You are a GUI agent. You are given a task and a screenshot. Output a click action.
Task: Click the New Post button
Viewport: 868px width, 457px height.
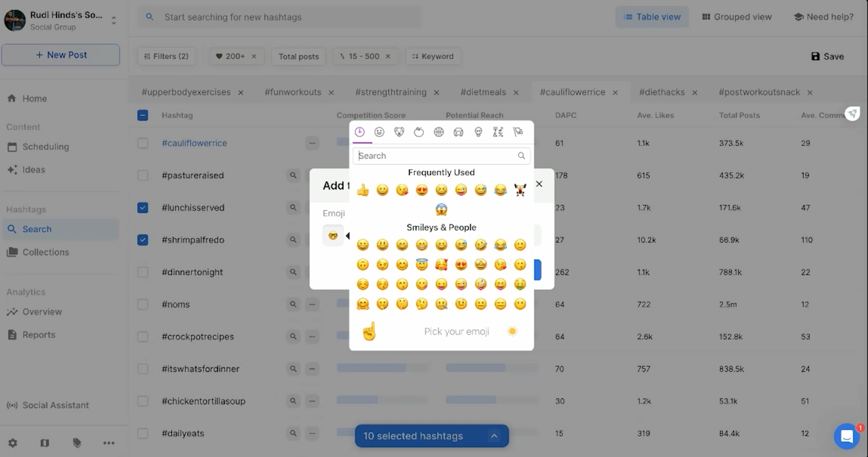tap(61, 55)
